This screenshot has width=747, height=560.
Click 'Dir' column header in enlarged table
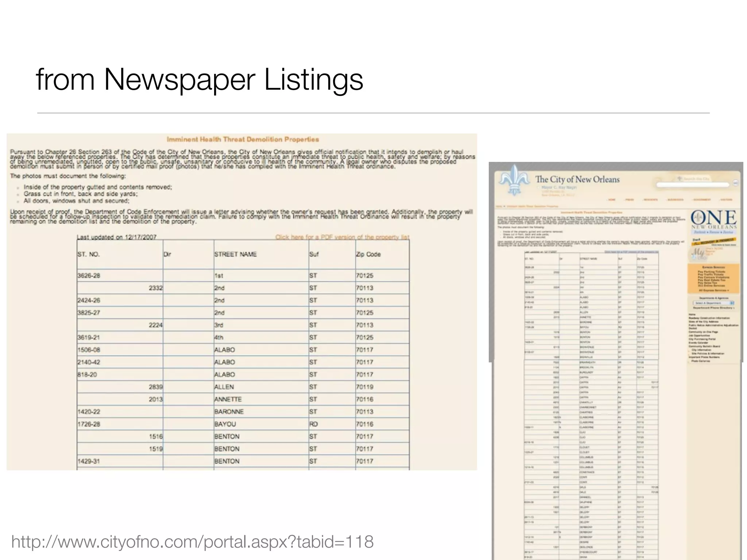pyautogui.click(x=167, y=254)
